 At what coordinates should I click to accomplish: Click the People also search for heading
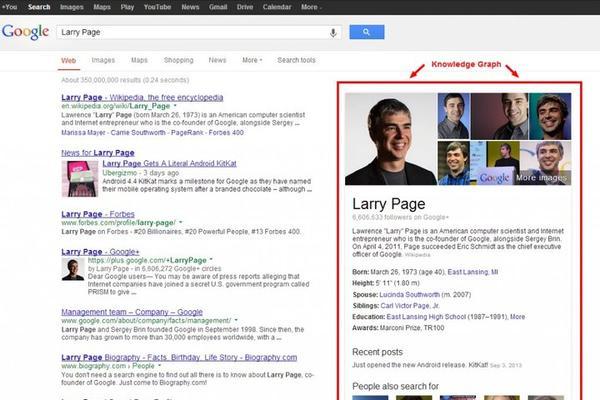395,386
